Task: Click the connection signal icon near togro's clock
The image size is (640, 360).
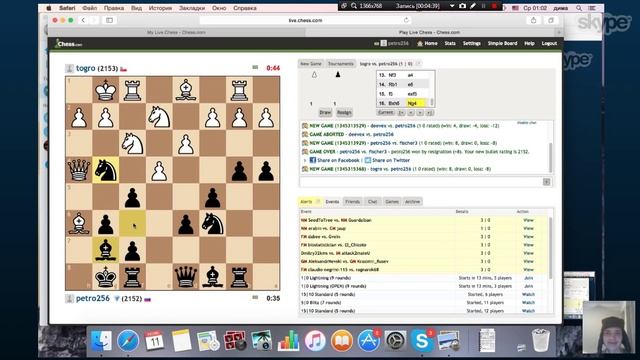Action: click(255, 67)
